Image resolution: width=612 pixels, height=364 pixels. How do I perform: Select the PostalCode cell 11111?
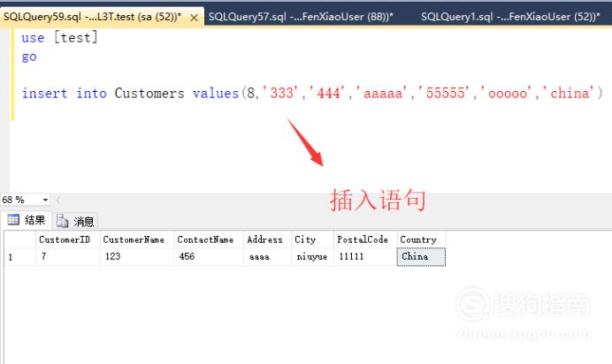coord(365,257)
